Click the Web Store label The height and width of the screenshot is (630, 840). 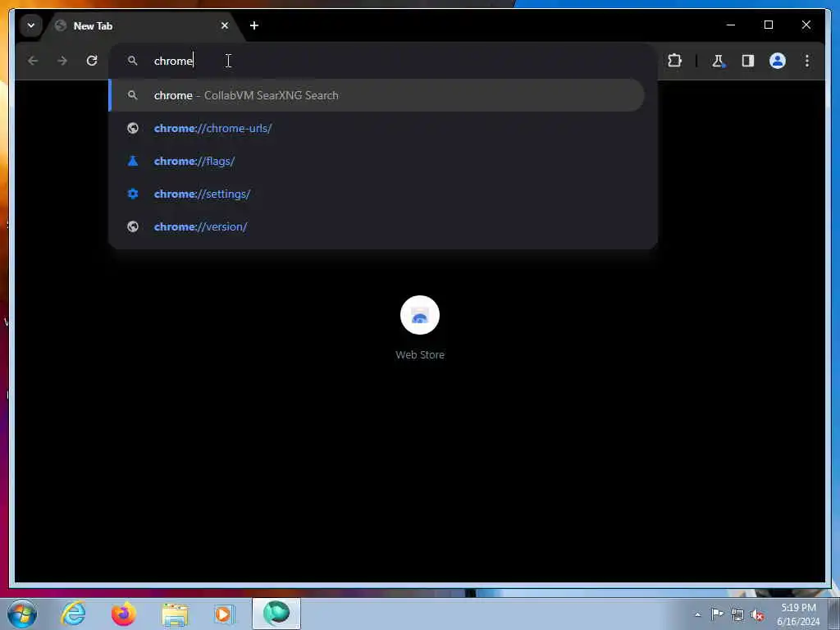click(420, 354)
